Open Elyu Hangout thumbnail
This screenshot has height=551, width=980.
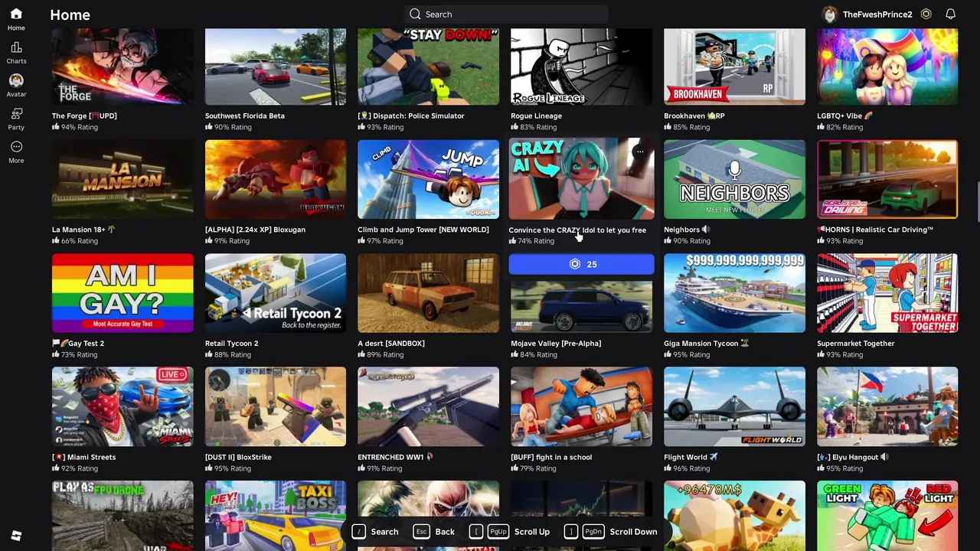pos(887,406)
